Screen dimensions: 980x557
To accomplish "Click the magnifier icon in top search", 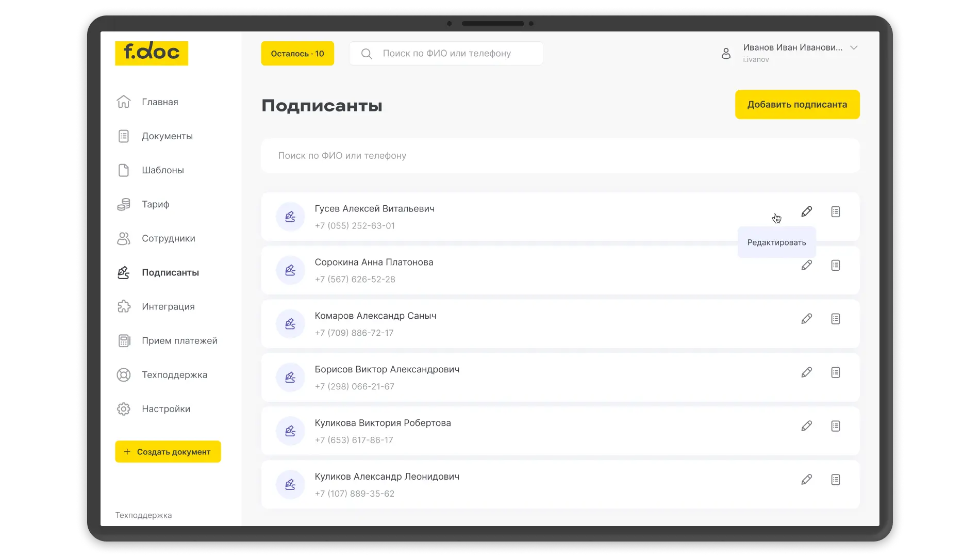I will click(367, 54).
